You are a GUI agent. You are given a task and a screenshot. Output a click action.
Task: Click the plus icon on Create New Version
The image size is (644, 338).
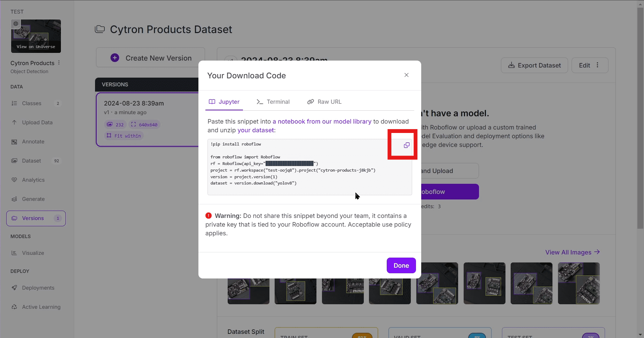(x=115, y=58)
